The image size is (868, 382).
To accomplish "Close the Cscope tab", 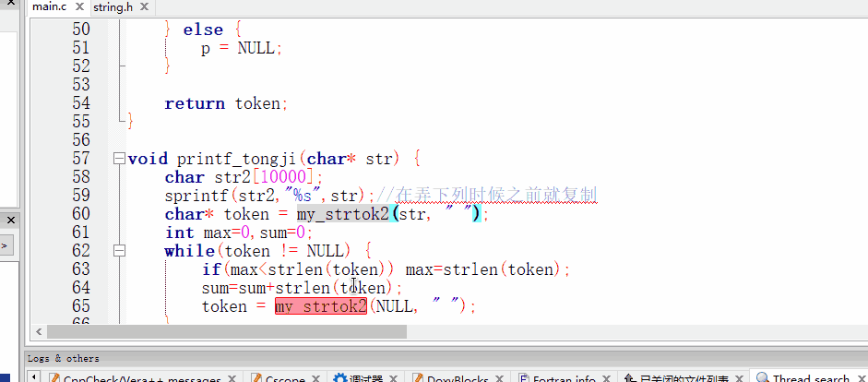I will point(316,378).
